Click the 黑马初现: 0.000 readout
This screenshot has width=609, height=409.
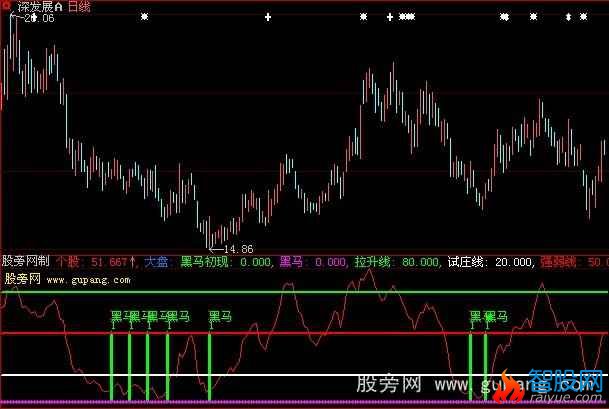point(226,262)
